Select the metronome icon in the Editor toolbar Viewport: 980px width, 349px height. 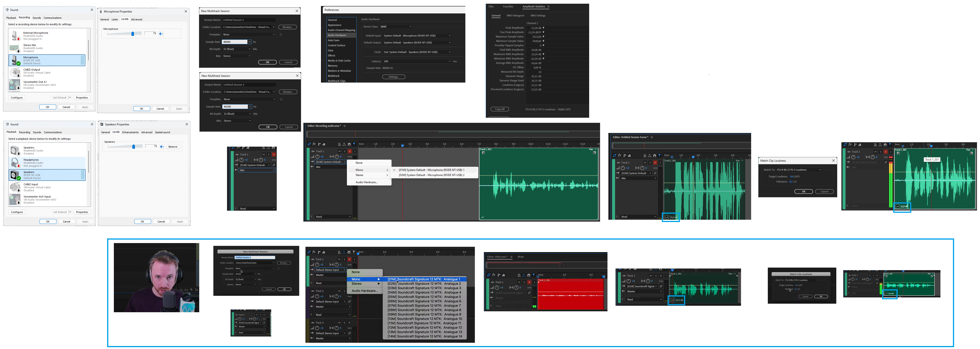pyautogui.click(x=339, y=145)
